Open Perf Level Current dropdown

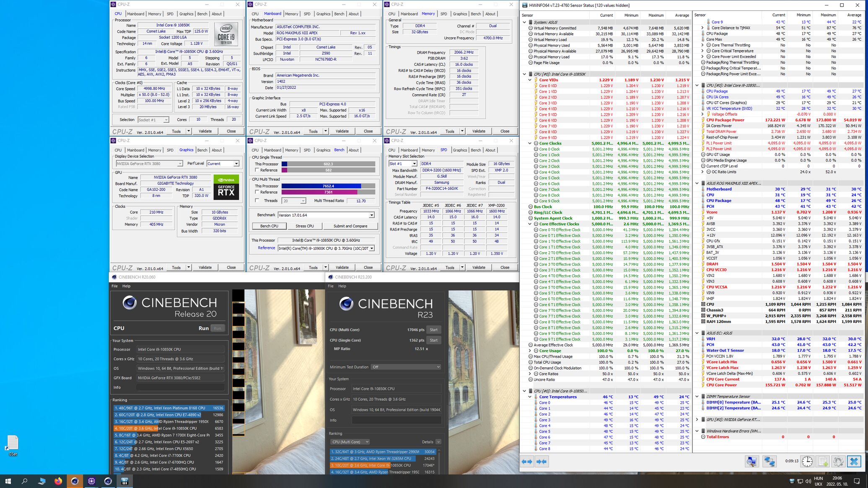223,164
